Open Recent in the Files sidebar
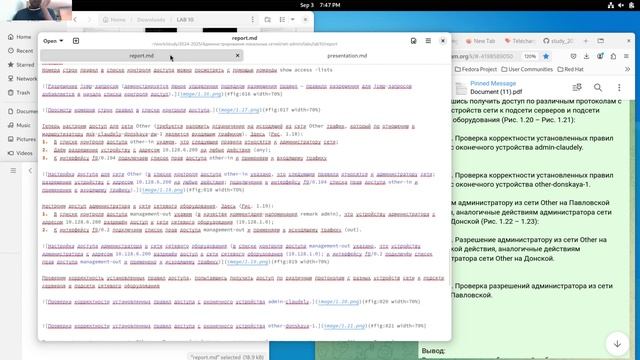 20,51
